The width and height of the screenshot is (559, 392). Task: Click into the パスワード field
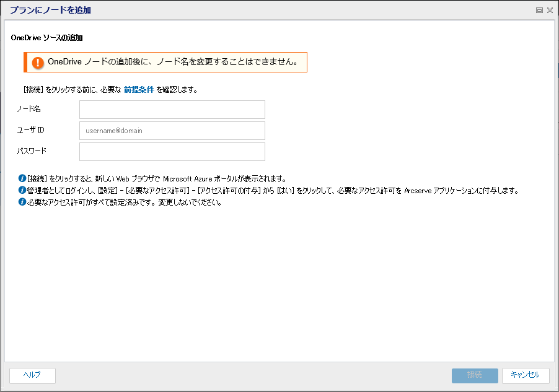tap(172, 152)
